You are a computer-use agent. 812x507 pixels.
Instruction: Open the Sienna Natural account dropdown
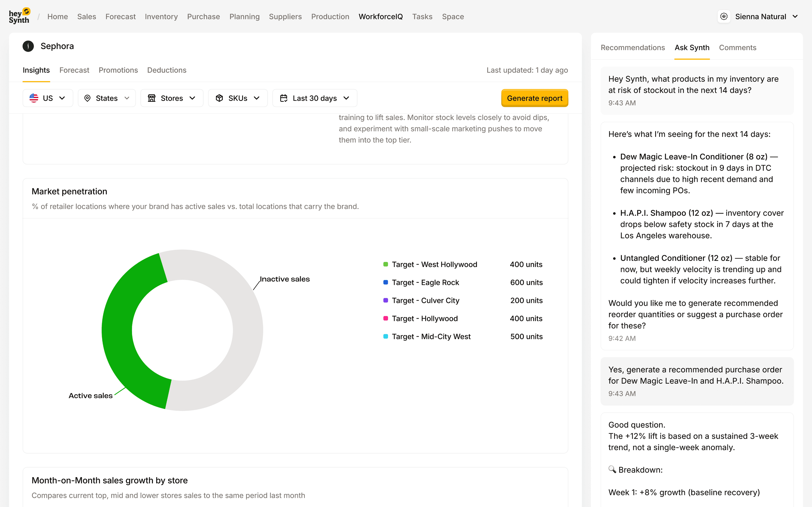(796, 16)
